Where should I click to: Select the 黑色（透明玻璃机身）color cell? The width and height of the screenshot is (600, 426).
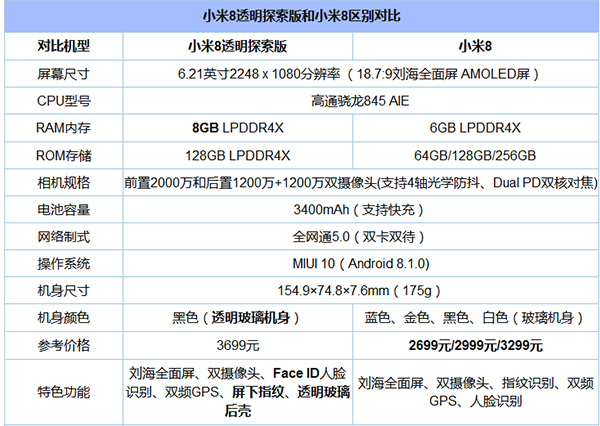237,318
